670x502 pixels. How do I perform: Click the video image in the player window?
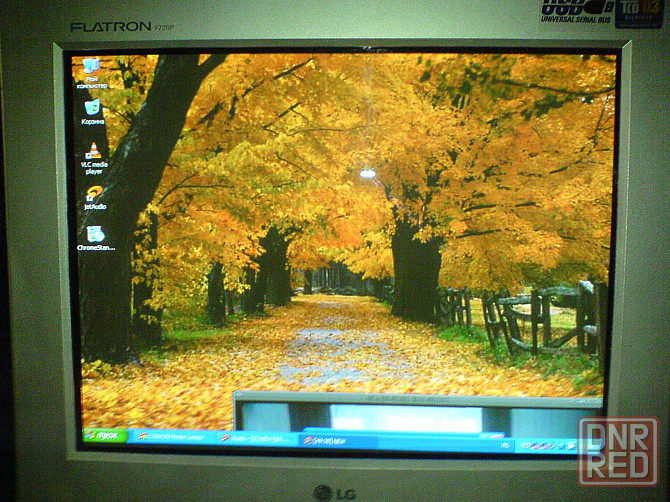coord(406,418)
